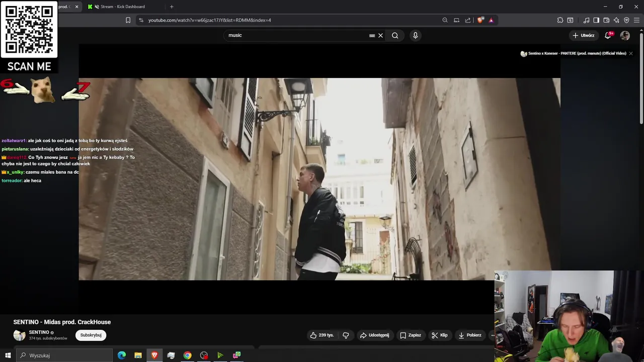644x362 pixels.
Task: Open SENTINO channel avatar
Action: click(19, 335)
